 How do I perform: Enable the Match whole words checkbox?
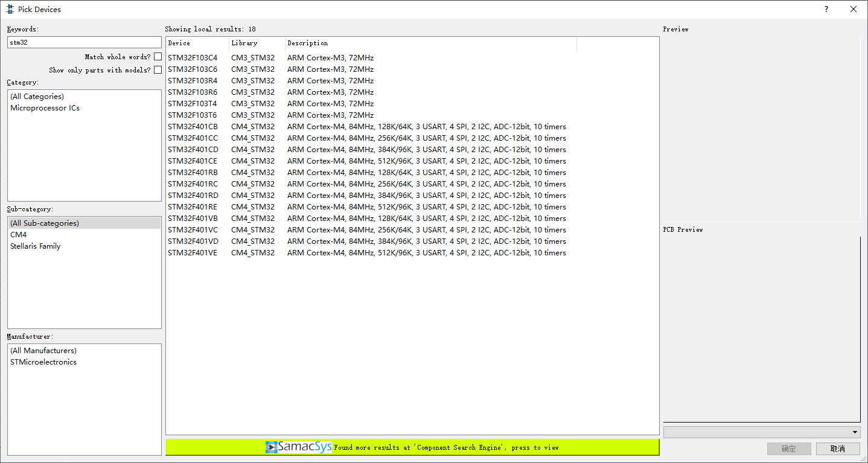pos(158,57)
